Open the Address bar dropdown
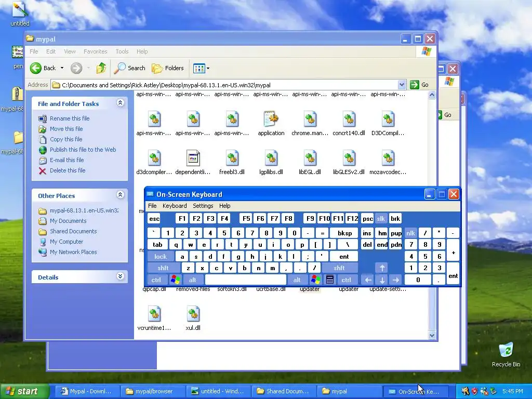Viewport: 532px width, 399px height. pyautogui.click(x=402, y=85)
